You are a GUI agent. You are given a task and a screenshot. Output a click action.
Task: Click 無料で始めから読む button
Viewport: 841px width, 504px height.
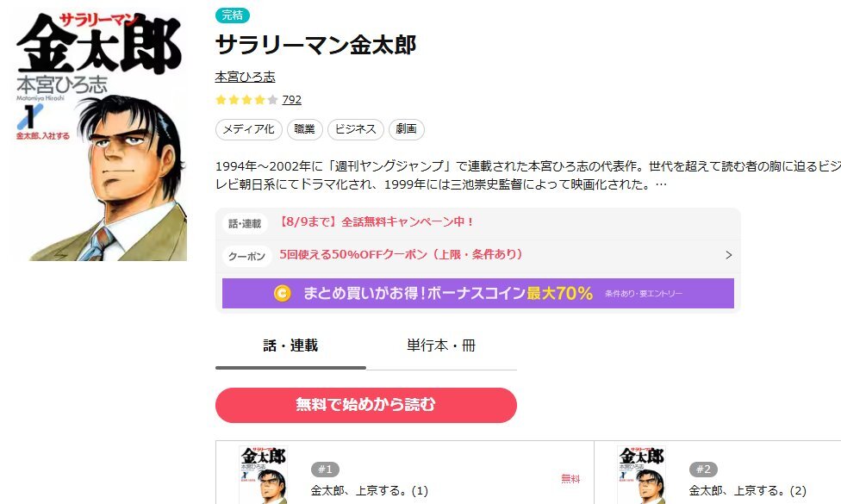366,405
